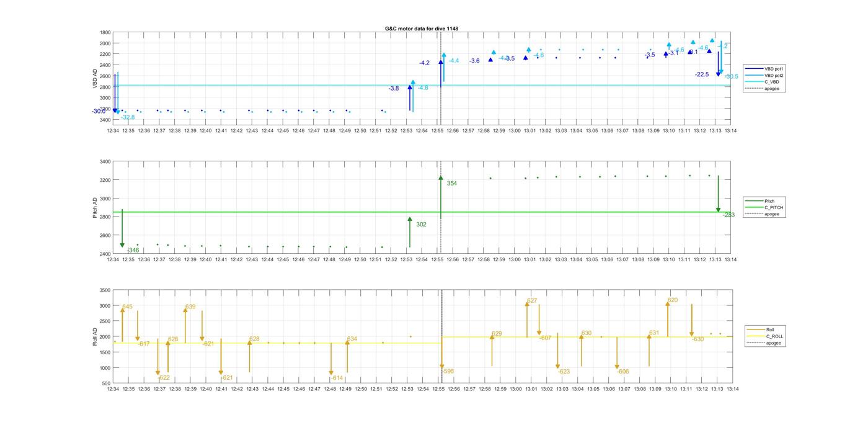
Task: Click the '3200' tick on Pitch axis
Action: click(x=105, y=180)
